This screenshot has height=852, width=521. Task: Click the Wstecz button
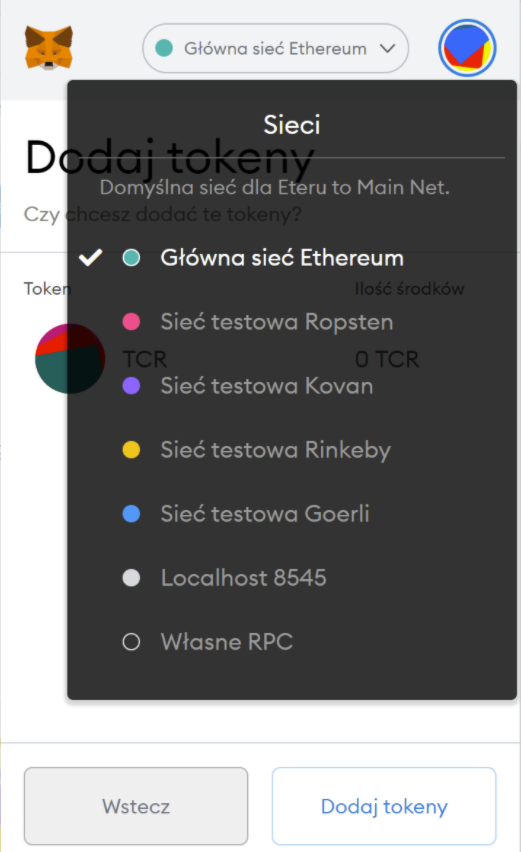click(x=136, y=806)
